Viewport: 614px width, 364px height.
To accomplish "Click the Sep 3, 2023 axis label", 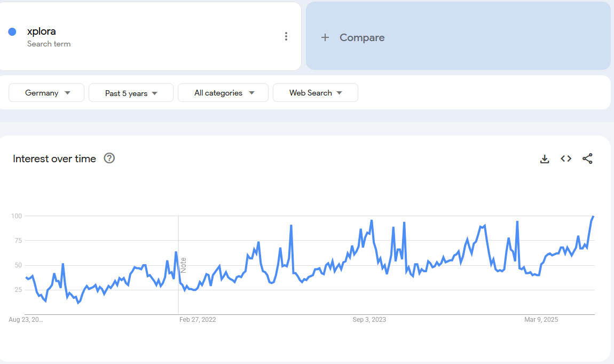I will tap(369, 320).
